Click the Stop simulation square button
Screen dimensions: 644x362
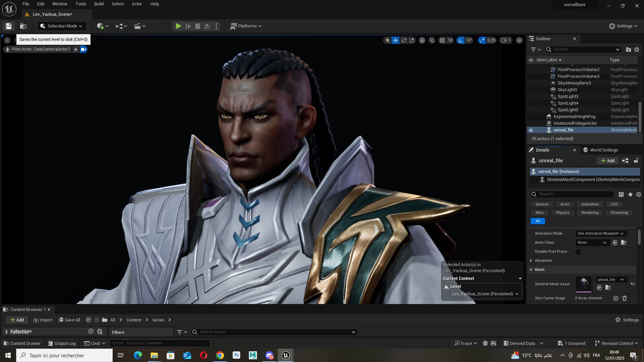point(197,26)
